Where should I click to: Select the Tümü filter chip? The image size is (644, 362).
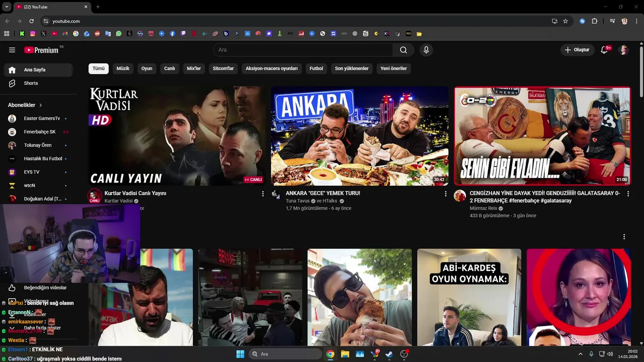(99, 68)
